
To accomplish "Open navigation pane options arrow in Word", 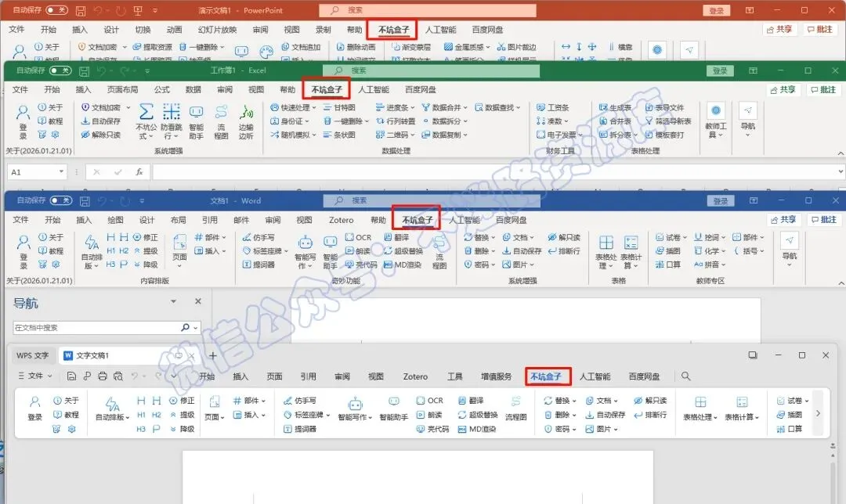I will pos(173,301).
